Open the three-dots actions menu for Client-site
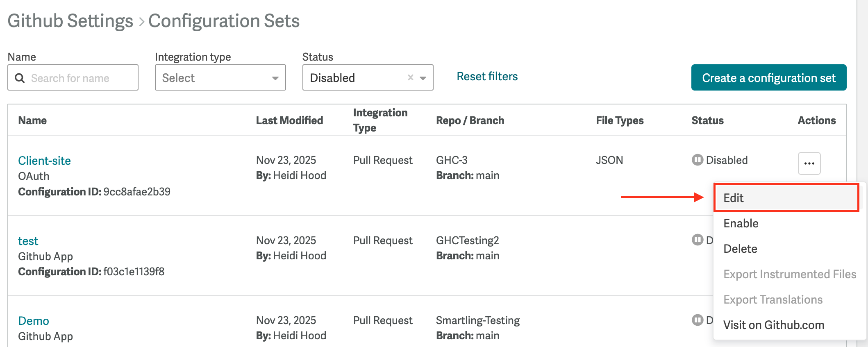868x347 pixels. coord(809,163)
